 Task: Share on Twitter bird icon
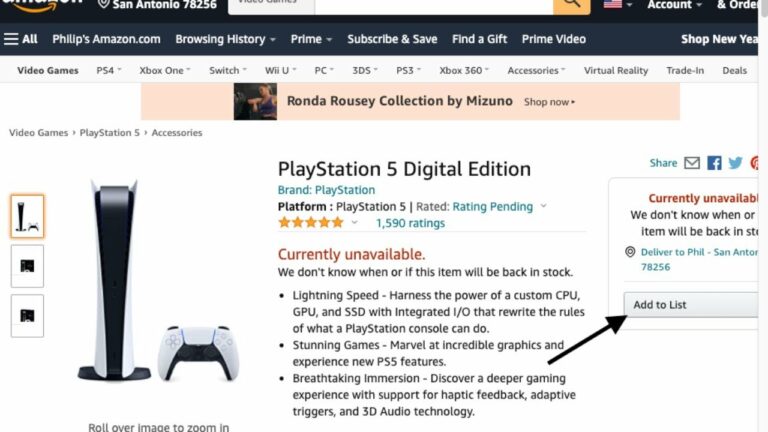[x=735, y=163]
